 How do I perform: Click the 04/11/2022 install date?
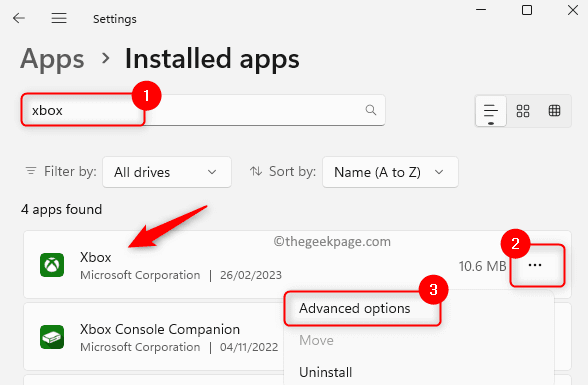pos(249,347)
